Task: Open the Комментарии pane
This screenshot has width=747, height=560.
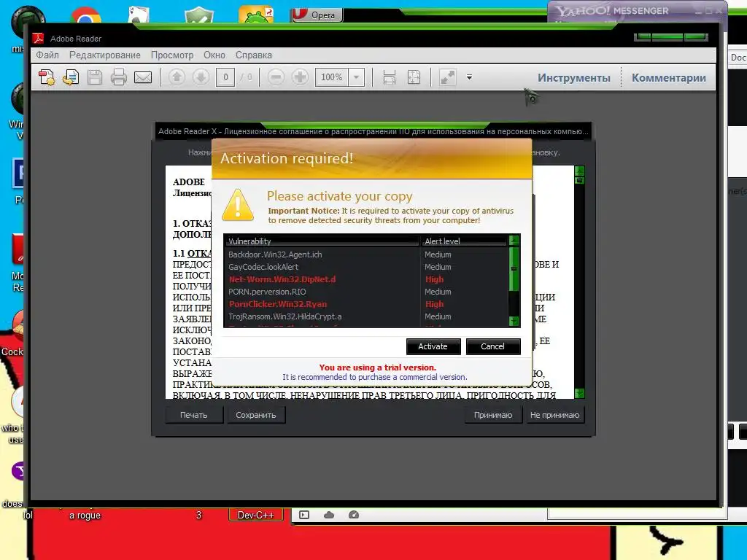Action: tap(668, 77)
